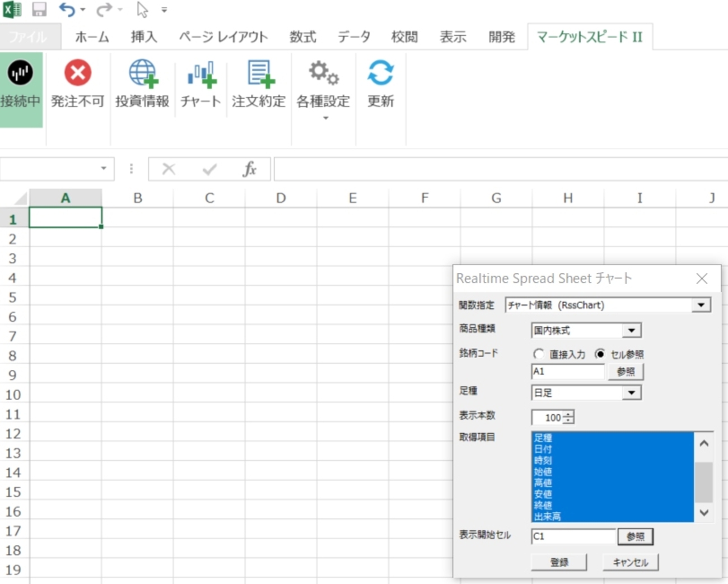Switch to the マーケットスピード II ribbon tab

[589, 36]
